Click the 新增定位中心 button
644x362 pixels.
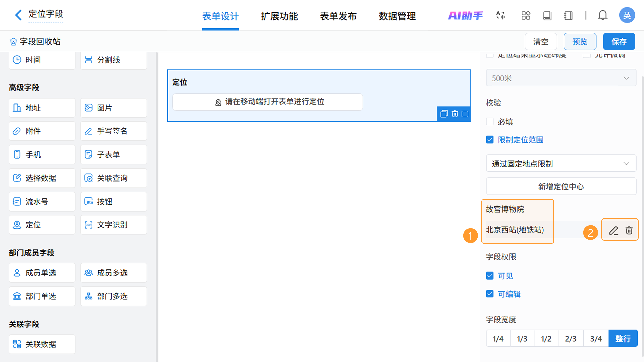561,186
